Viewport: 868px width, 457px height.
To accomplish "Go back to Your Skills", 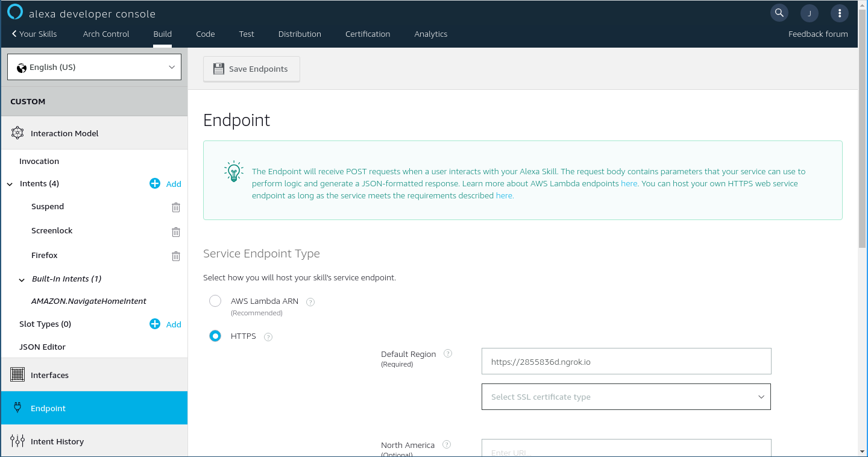I will 34,34.
